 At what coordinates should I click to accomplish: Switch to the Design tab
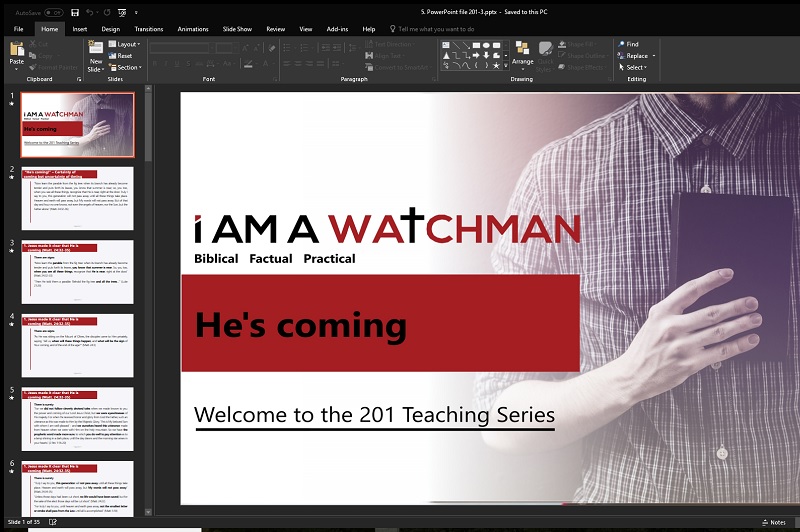coord(111,29)
